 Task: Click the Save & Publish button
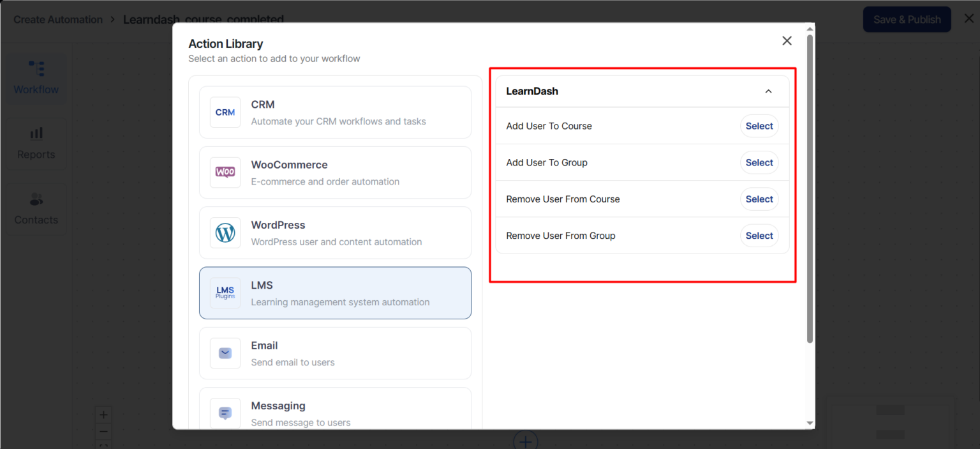[907, 19]
